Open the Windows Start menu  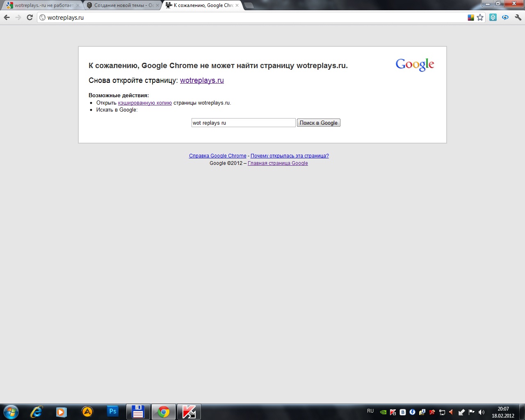pos(11,411)
